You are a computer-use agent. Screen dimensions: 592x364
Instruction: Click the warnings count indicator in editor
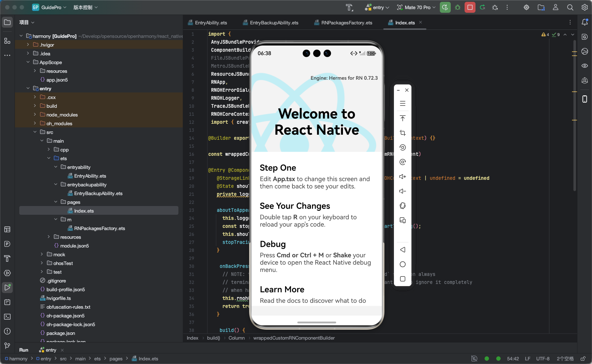click(545, 35)
